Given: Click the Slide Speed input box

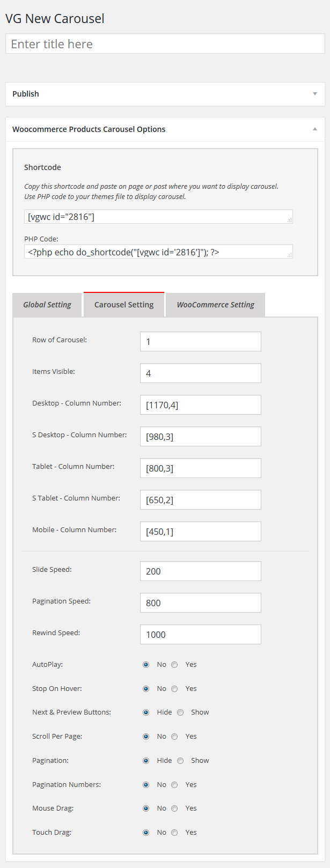Looking at the screenshot, I should [x=201, y=571].
